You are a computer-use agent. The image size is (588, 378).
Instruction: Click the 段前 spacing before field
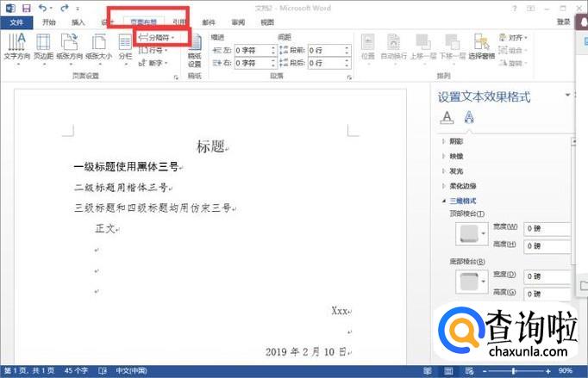click(329, 50)
